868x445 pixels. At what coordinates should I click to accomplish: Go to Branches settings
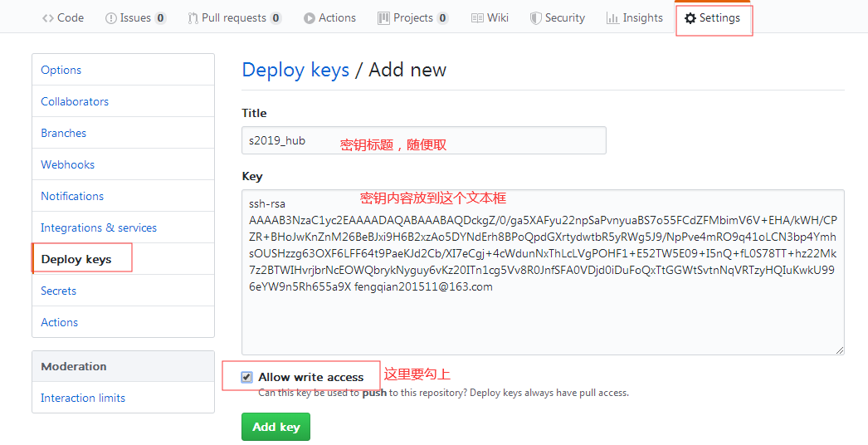coord(123,133)
